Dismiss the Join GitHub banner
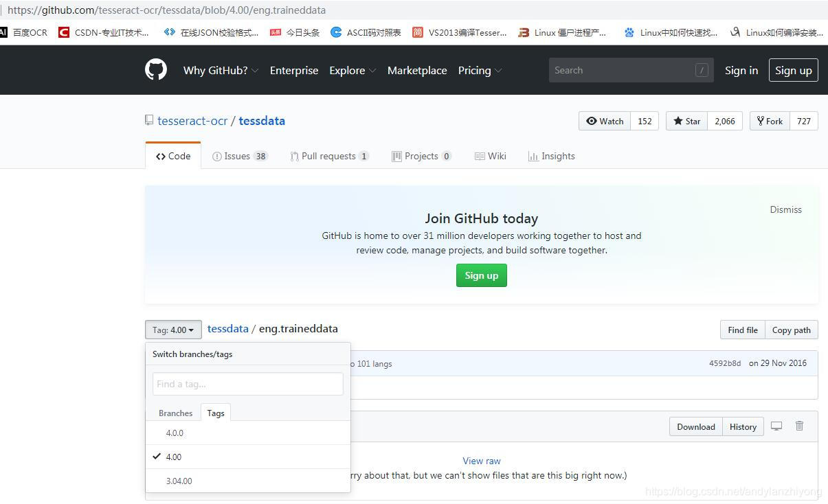The width and height of the screenshot is (828, 504). pos(785,209)
